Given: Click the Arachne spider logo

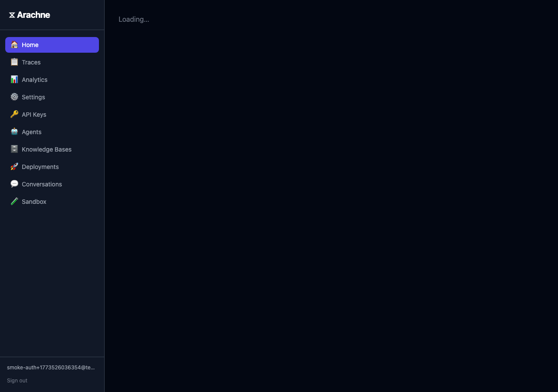Looking at the screenshot, I should pos(11,14).
